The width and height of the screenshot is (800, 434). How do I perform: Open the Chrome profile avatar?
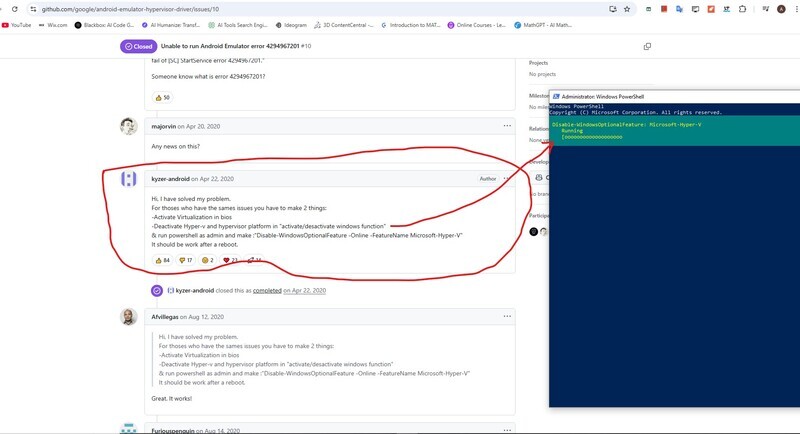[781, 9]
